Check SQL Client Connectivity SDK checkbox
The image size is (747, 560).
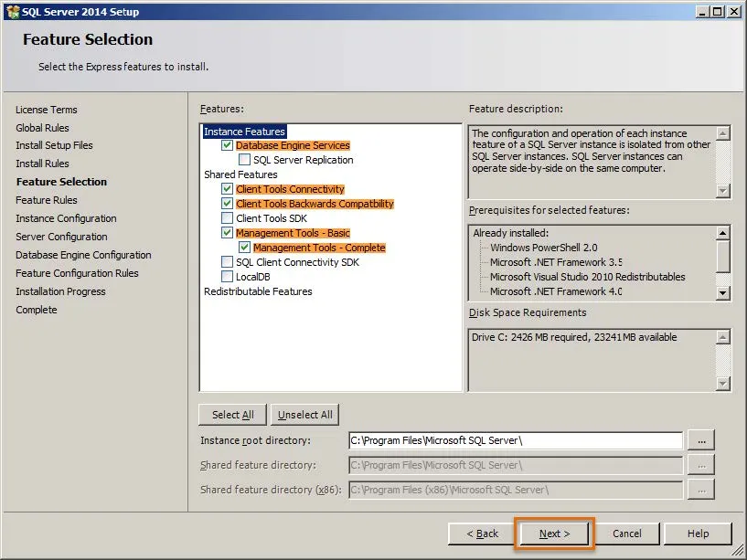click(228, 262)
